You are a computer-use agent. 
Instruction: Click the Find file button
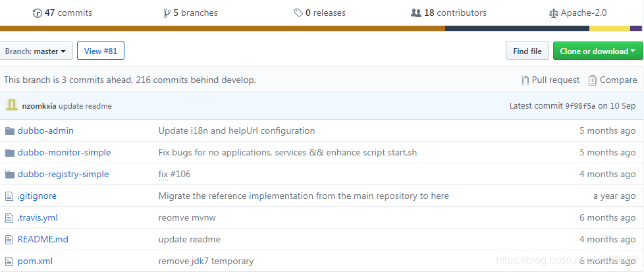[x=527, y=51]
